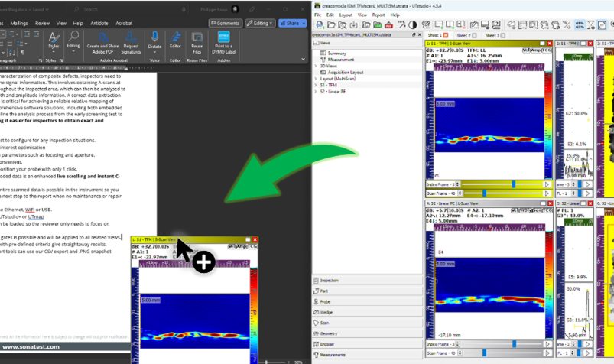Click Index Frame slider handle in S-Scan View
The width and height of the screenshot is (614, 364).
(x=513, y=184)
